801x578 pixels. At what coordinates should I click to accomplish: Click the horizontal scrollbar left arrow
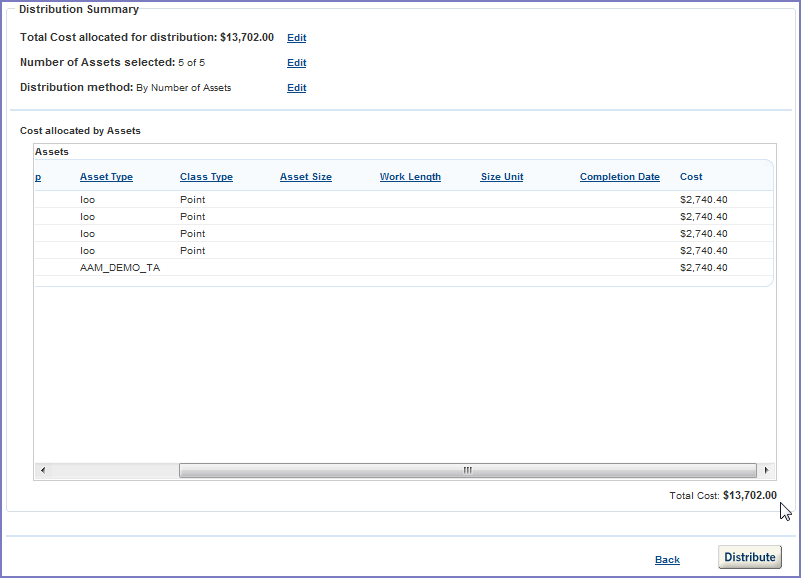(42, 470)
